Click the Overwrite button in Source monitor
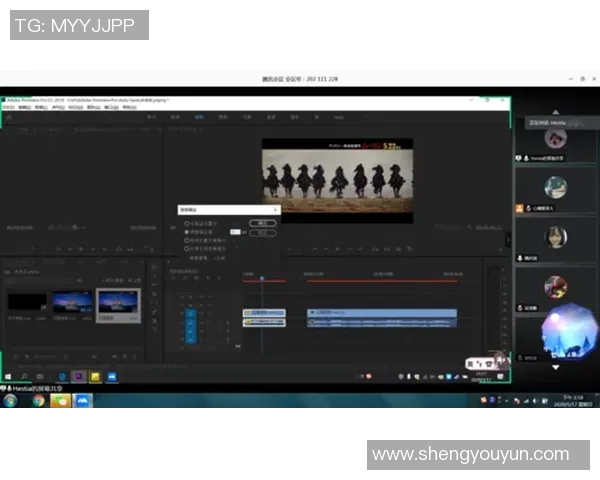Image resolution: width=600 pixels, height=480 pixels. [x=130, y=249]
